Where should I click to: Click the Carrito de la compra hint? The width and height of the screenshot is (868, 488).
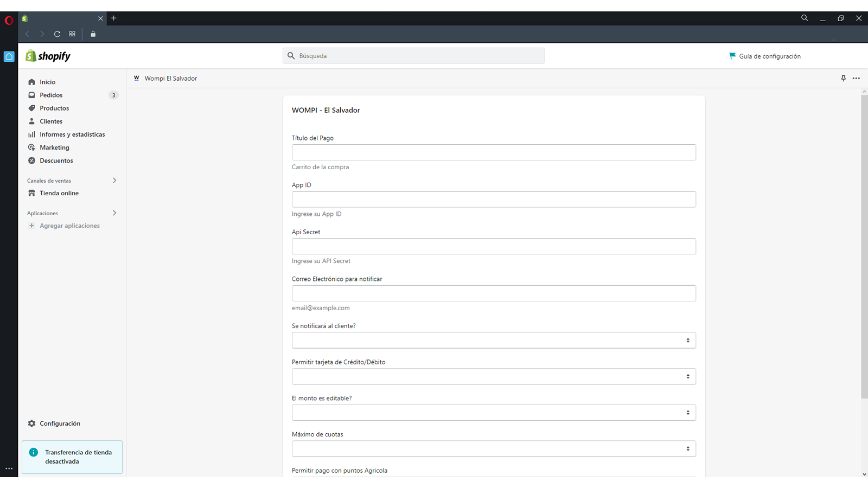[x=320, y=167]
